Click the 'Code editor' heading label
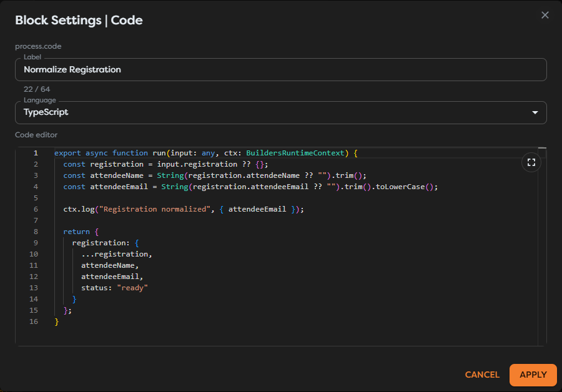 pos(36,135)
